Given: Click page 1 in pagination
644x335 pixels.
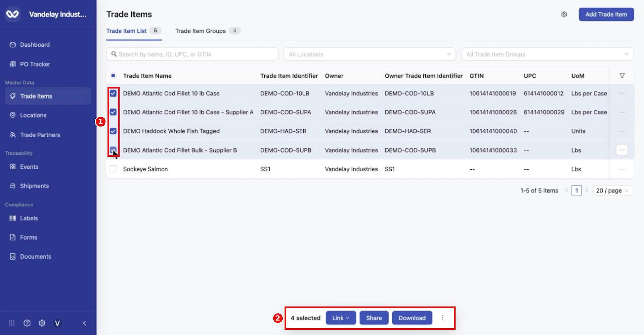Looking at the screenshot, I should click(x=577, y=191).
